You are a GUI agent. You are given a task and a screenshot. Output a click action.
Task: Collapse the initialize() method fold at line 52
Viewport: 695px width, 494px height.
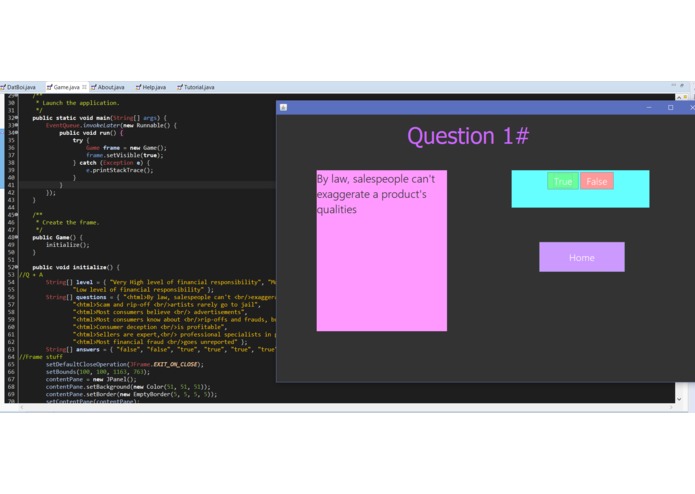[16, 267]
